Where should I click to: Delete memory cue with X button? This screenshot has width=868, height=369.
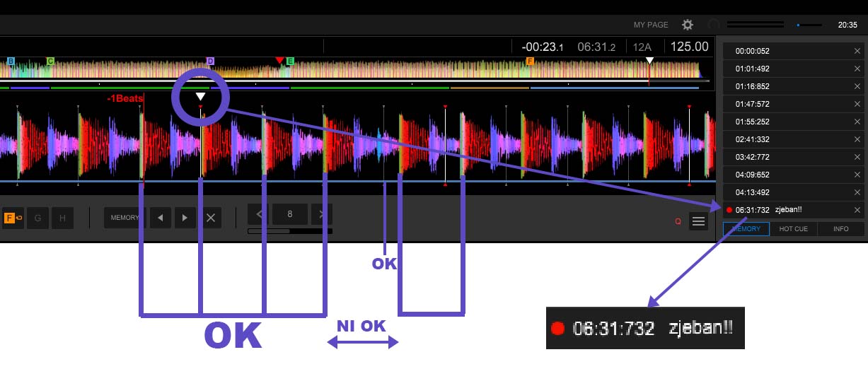210,218
